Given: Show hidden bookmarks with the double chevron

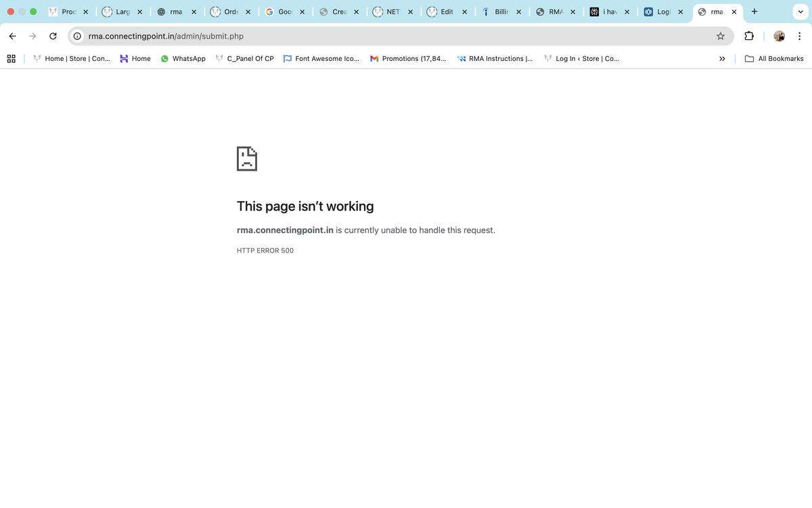Looking at the screenshot, I should [722, 59].
